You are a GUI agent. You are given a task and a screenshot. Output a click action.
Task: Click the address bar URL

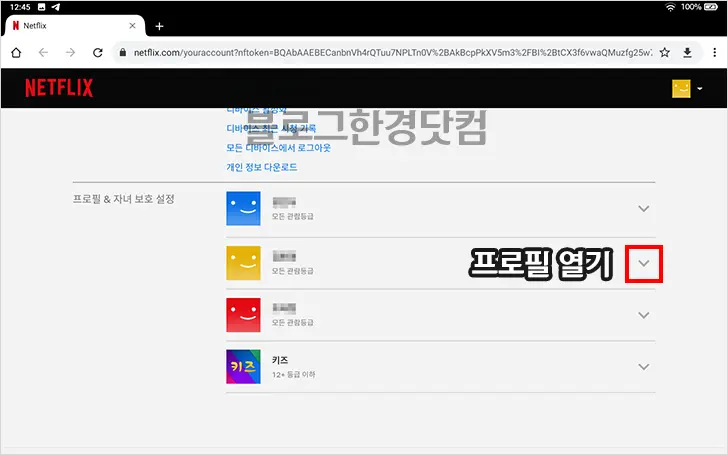392,52
